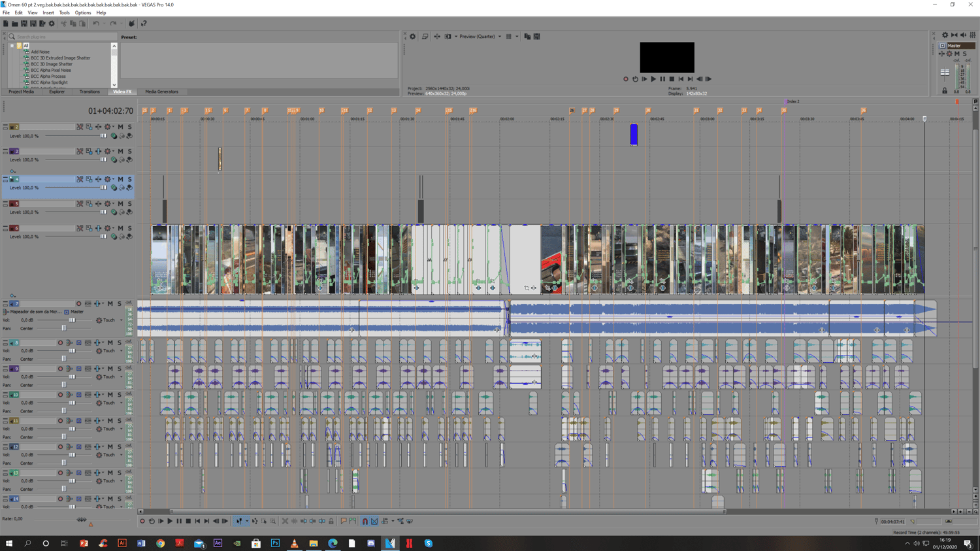Click the What's This help icon
Viewport: 980px width, 551px height.
click(x=144, y=24)
